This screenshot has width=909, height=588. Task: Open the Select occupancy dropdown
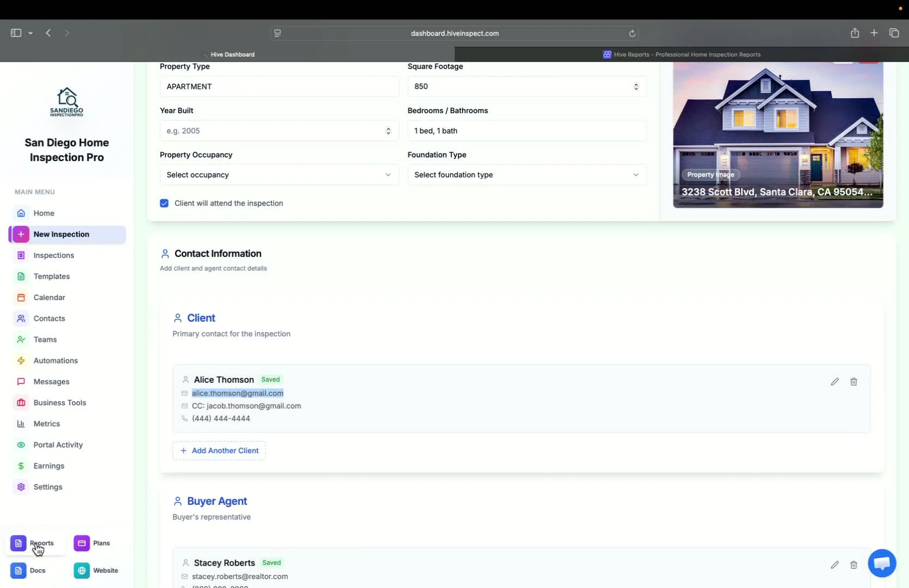(279, 175)
